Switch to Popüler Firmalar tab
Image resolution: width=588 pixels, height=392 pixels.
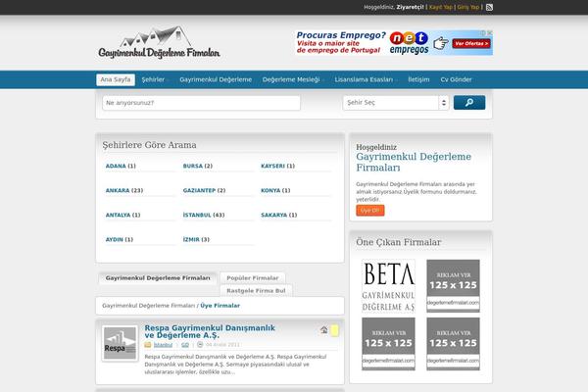click(x=253, y=278)
